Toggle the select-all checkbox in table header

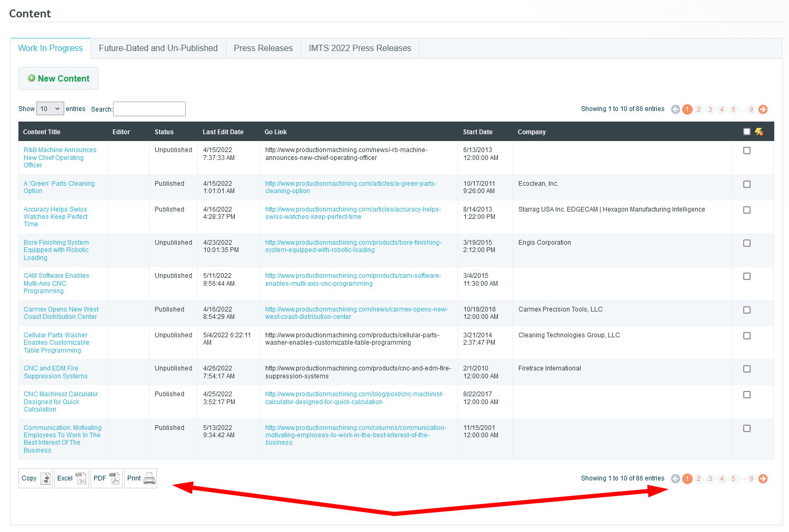coord(746,132)
